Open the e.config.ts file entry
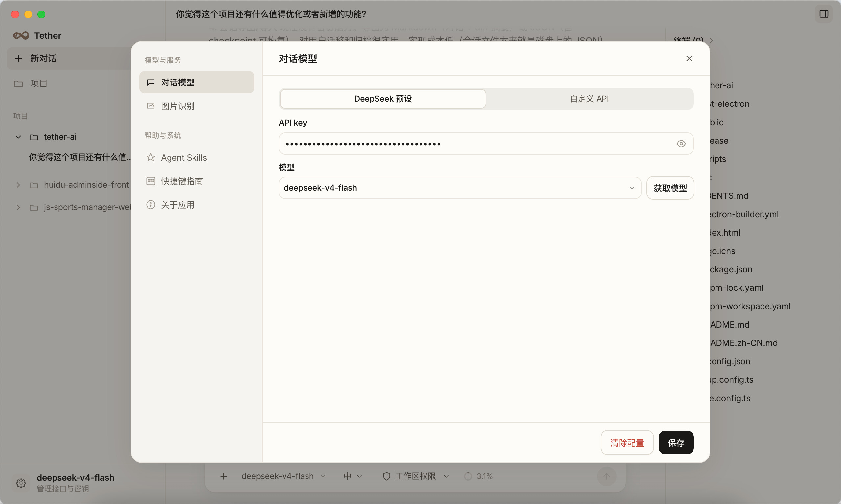This screenshot has height=504, width=841. pos(730,399)
